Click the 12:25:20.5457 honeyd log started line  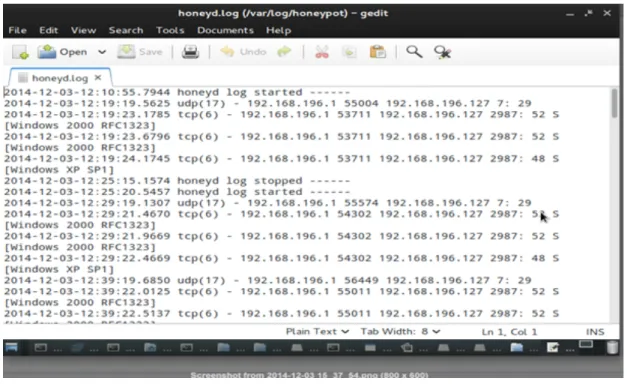(x=177, y=192)
